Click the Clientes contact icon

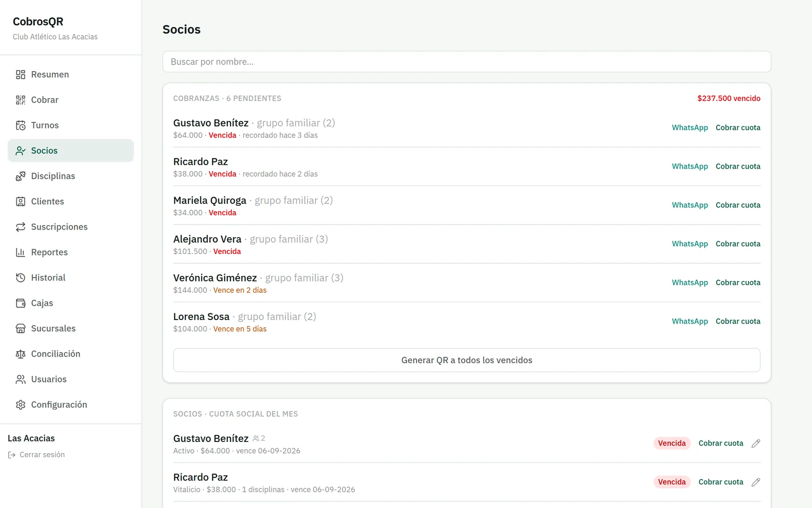click(20, 202)
